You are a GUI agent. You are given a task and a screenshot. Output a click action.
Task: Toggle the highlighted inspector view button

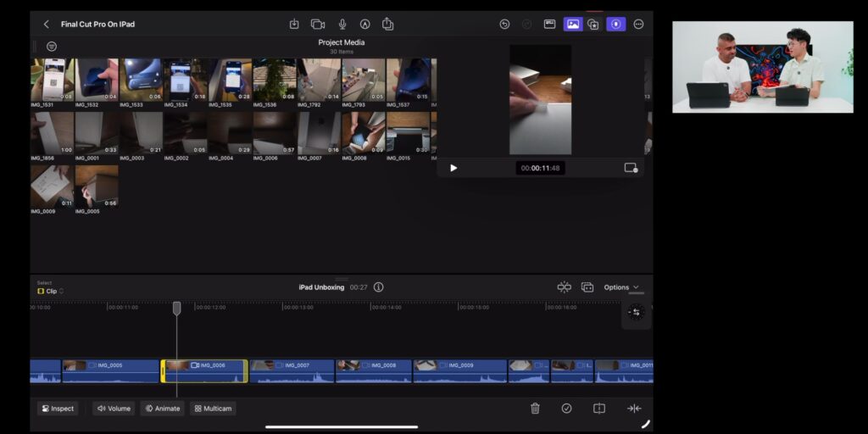tap(615, 24)
